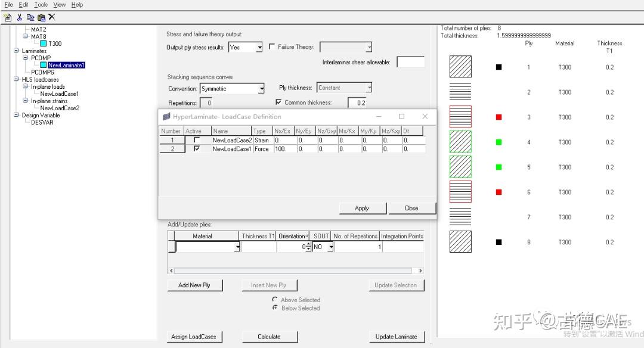
Task: Click the Interlaminar shear allowable field
Action: (410, 62)
